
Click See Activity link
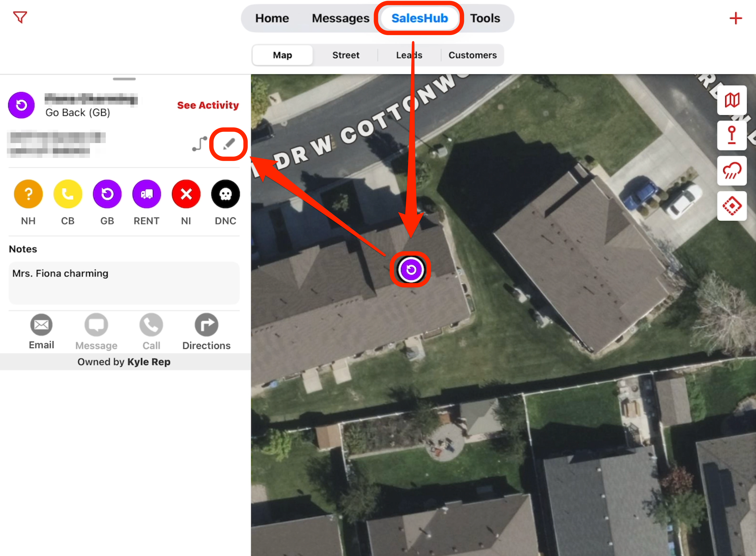[x=208, y=105]
